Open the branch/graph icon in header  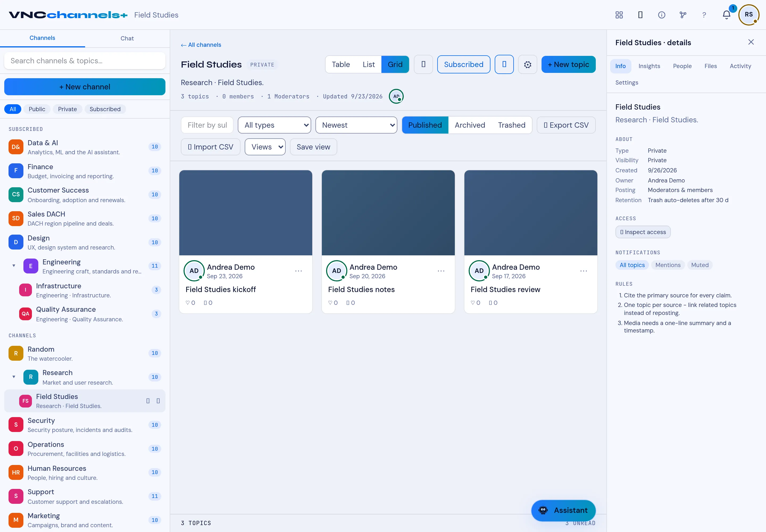point(683,15)
